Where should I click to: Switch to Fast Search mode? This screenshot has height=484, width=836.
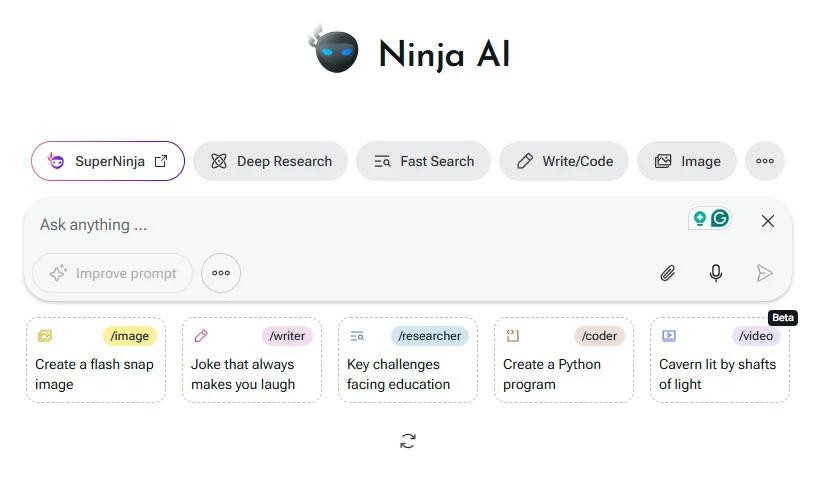click(423, 161)
